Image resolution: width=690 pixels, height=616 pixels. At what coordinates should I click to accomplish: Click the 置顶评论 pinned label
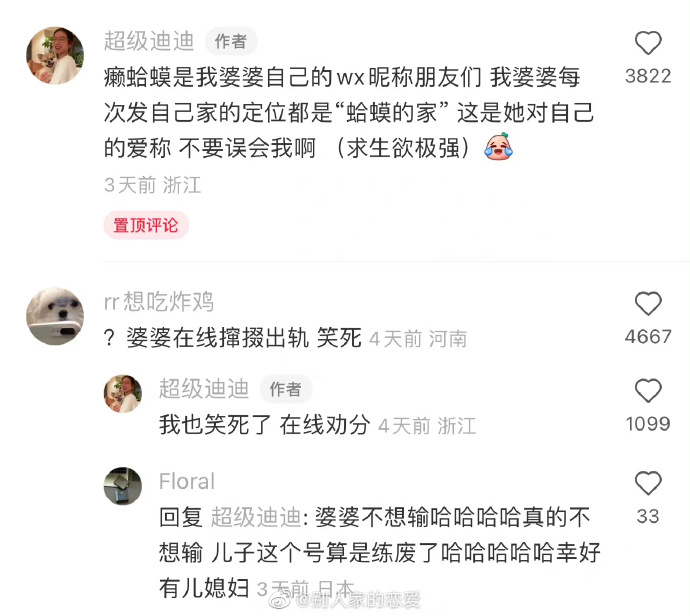146,225
